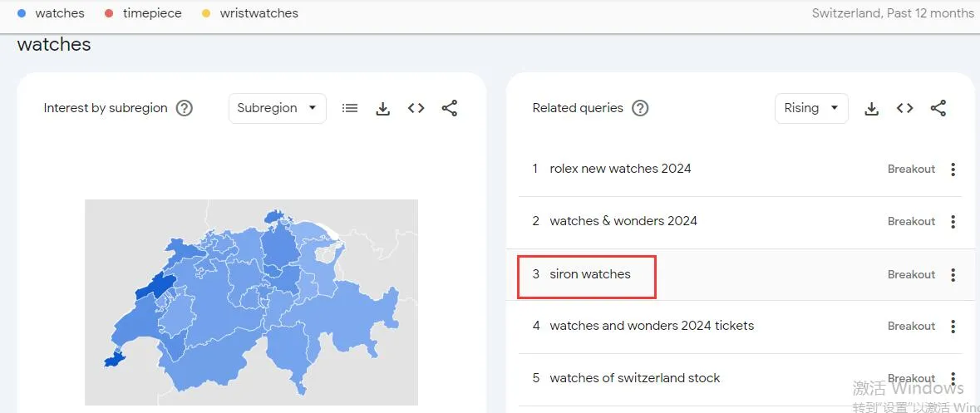Click Breakout label for rolex new watches 2024
Image resolution: width=980 pixels, height=413 pixels.
911,170
